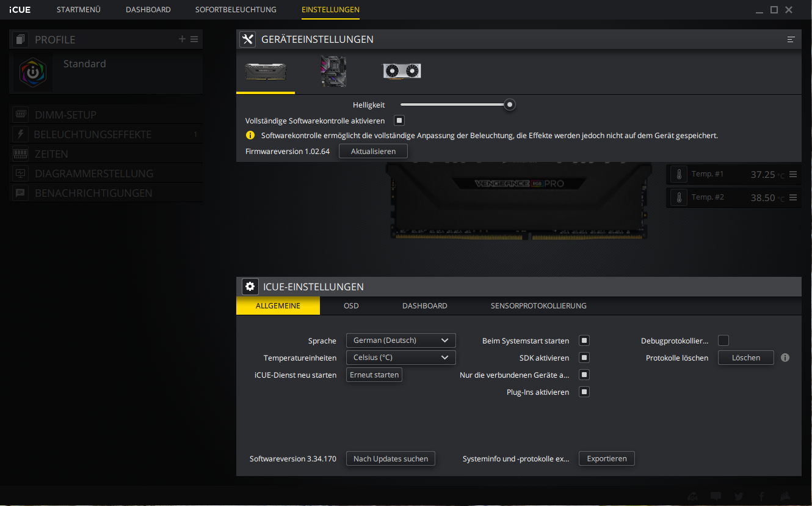
Task: Click the DIMM-Setup memory icon
Action: pos(20,114)
